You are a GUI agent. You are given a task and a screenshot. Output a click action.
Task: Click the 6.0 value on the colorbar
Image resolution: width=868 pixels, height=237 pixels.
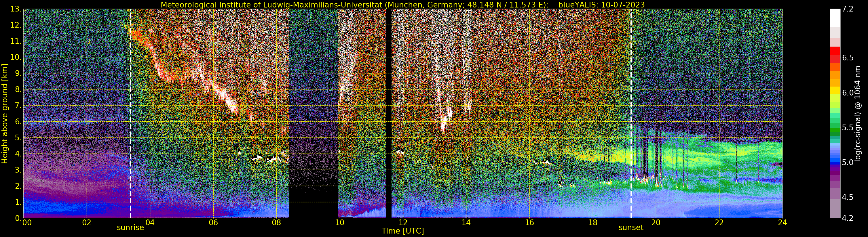(x=848, y=93)
